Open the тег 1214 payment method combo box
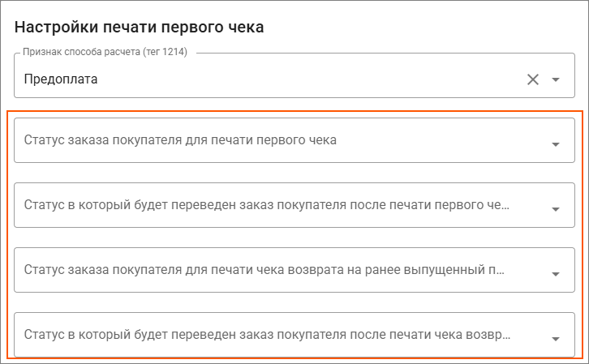Screen dimensions: 589x364 [x=268, y=79]
